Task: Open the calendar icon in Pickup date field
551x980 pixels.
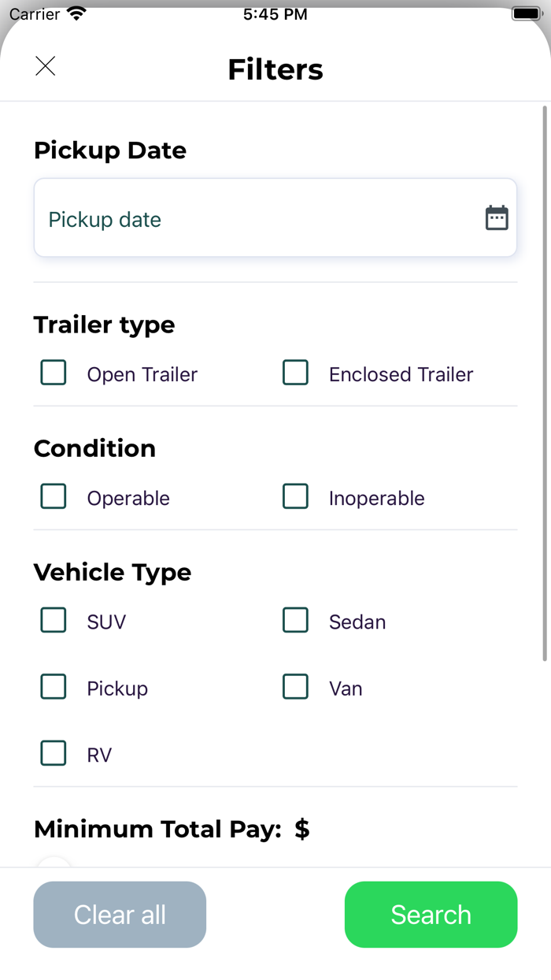Action: (497, 217)
